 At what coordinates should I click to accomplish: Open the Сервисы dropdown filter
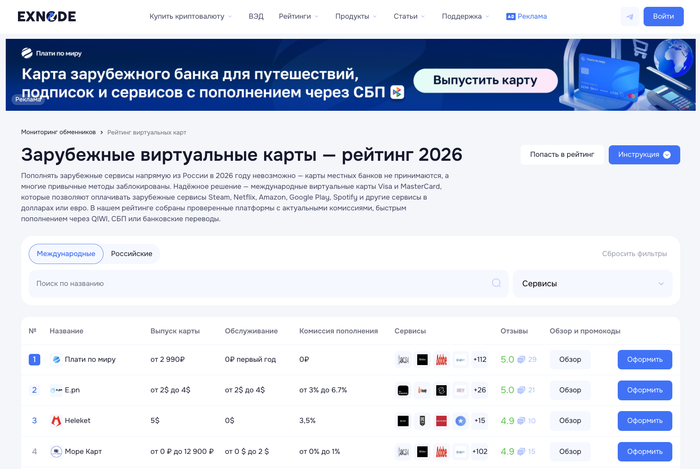[x=592, y=283]
